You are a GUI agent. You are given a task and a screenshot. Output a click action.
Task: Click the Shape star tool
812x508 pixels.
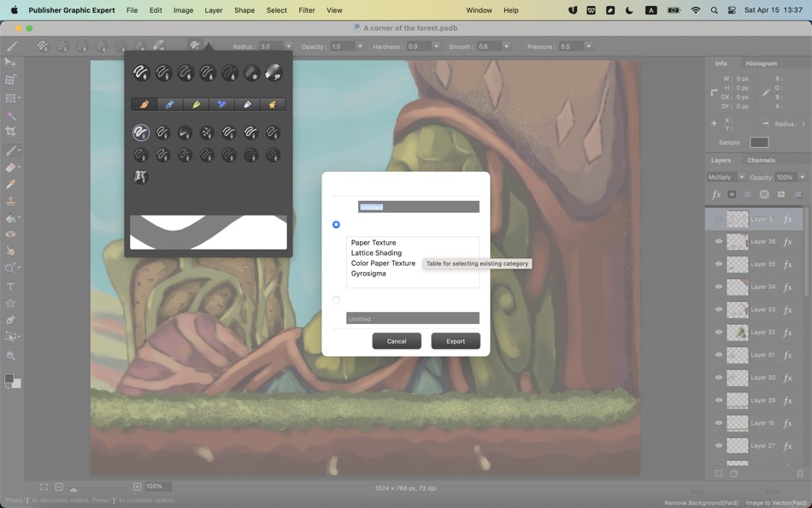(10, 304)
